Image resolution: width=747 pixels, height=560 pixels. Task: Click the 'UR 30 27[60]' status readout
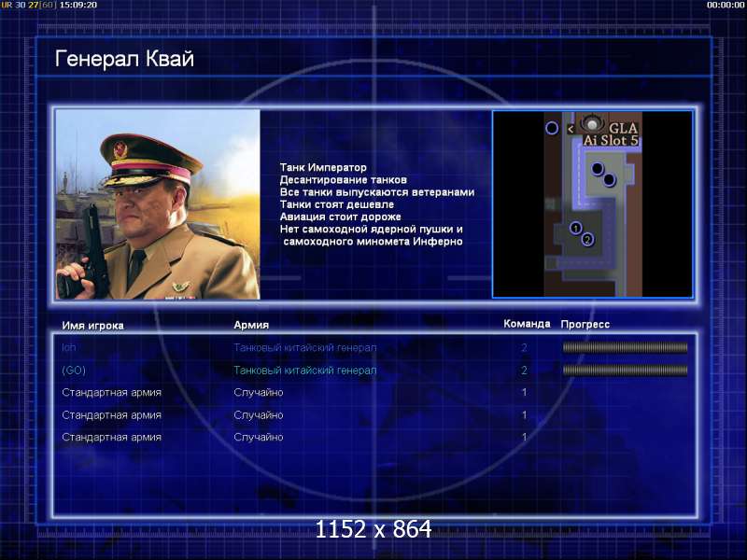[29, 5]
